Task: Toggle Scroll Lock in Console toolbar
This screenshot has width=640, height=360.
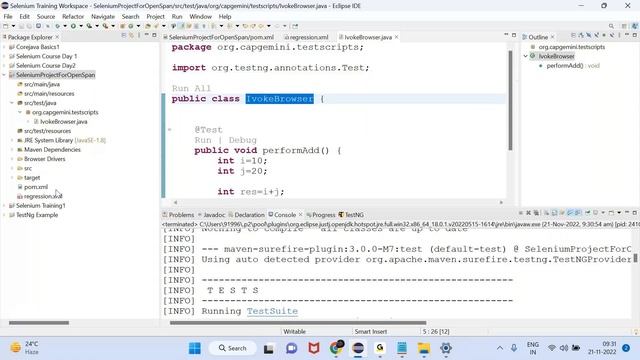Action: [554, 213]
